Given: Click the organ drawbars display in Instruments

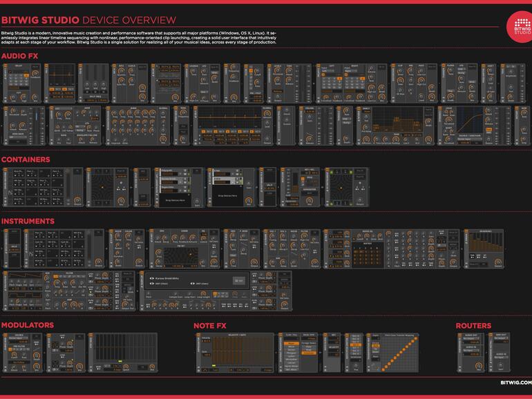Looking at the screenshot, I should click(485, 242).
